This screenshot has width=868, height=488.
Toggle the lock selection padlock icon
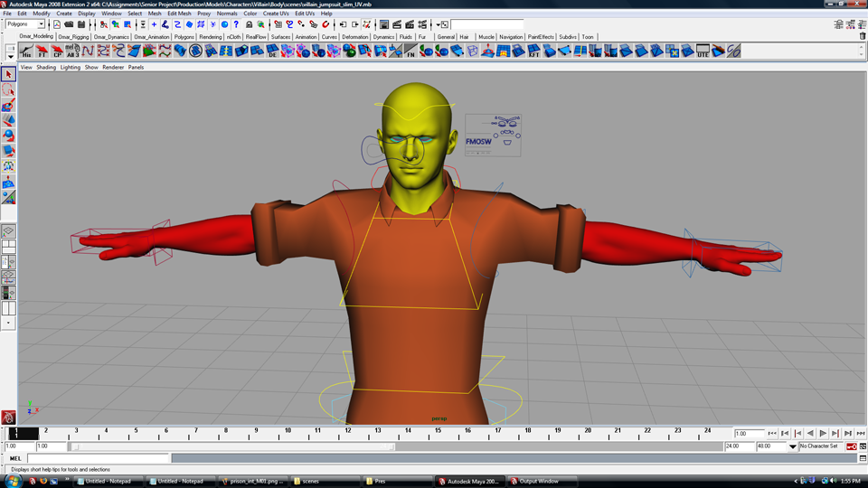click(x=250, y=24)
